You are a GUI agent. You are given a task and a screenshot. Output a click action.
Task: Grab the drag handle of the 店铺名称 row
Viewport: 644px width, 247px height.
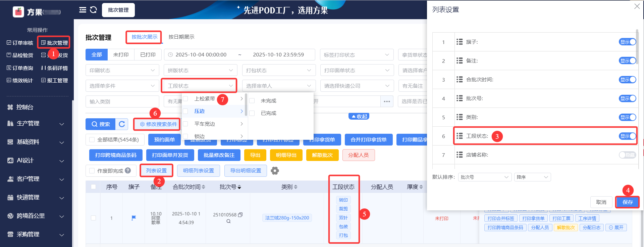pos(460,155)
